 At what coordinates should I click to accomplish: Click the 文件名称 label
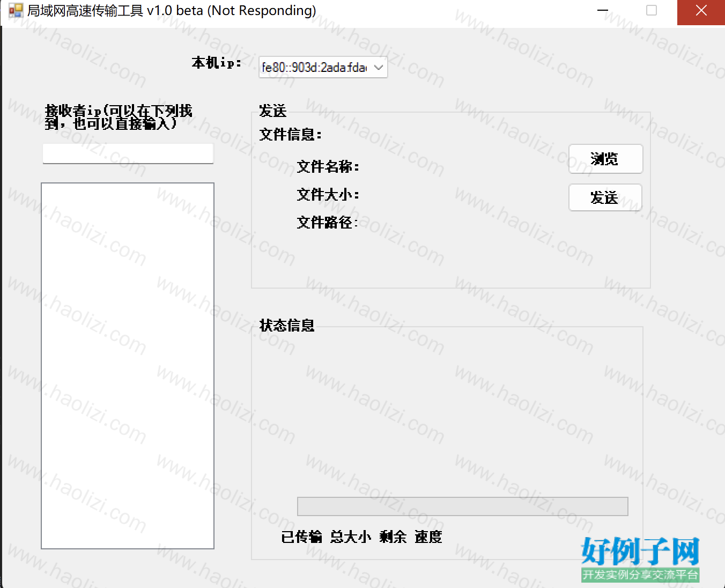tap(328, 167)
